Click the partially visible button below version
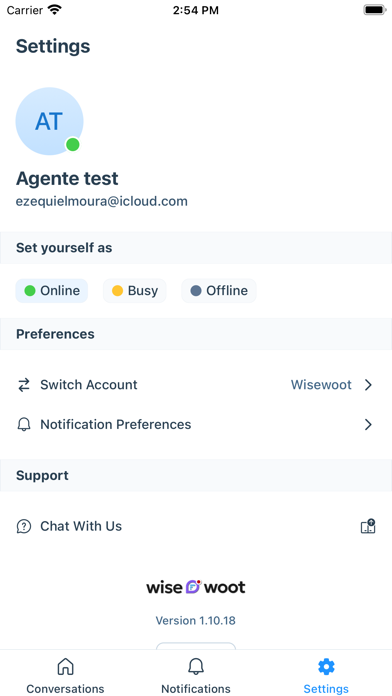Viewport: 392px width, 696px height. [x=196, y=646]
